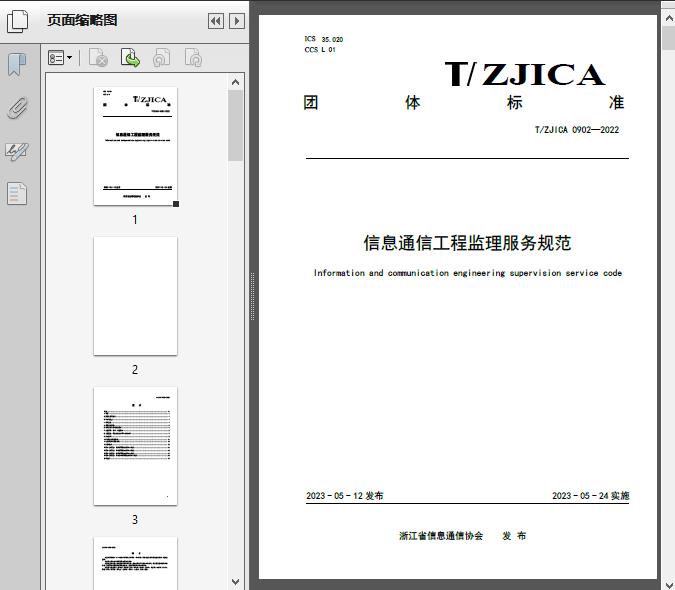The image size is (675, 590).
Task: Click thumbnail pane scroll up arrow
Action: [235, 82]
